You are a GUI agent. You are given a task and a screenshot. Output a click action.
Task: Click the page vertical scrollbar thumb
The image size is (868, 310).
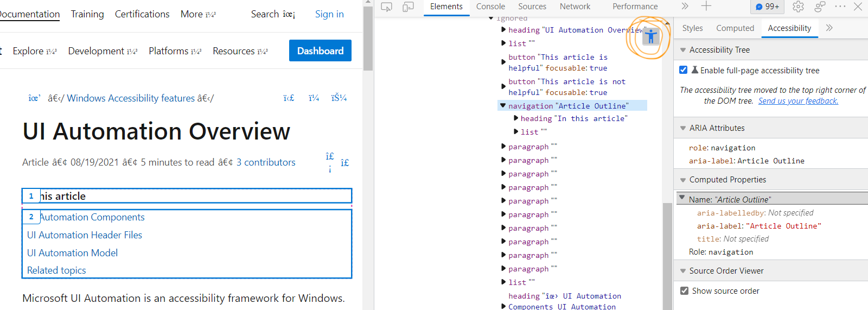[x=368, y=38]
